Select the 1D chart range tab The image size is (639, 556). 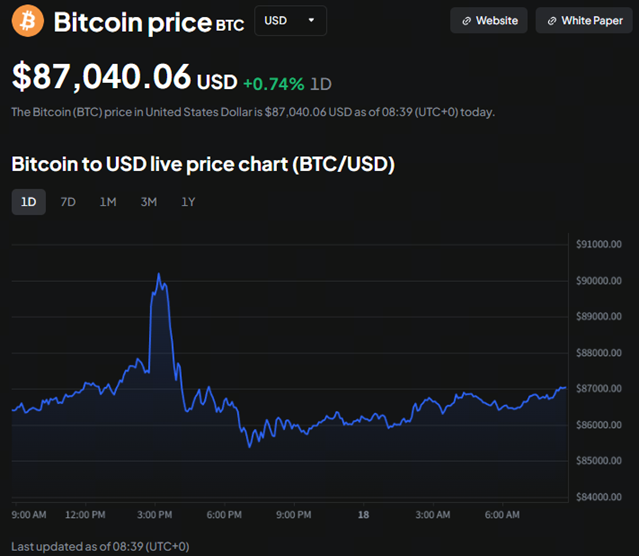[x=29, y=202]
